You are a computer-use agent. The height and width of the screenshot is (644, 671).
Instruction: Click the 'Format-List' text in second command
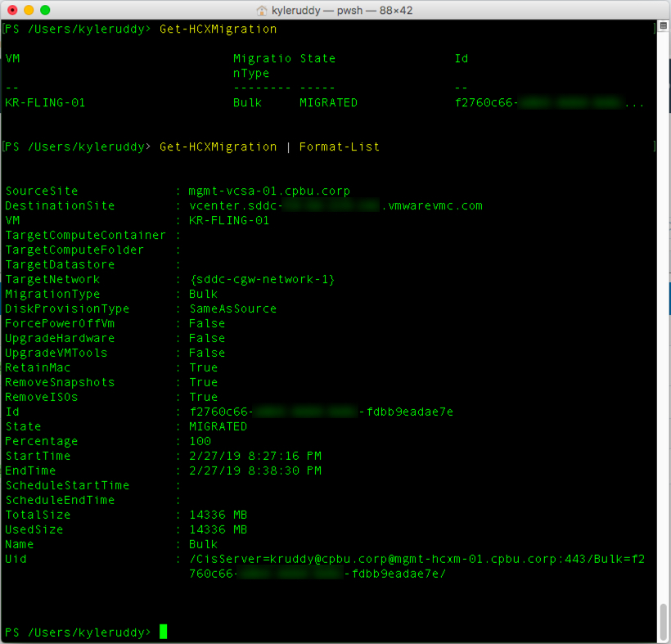click(339, 147)
